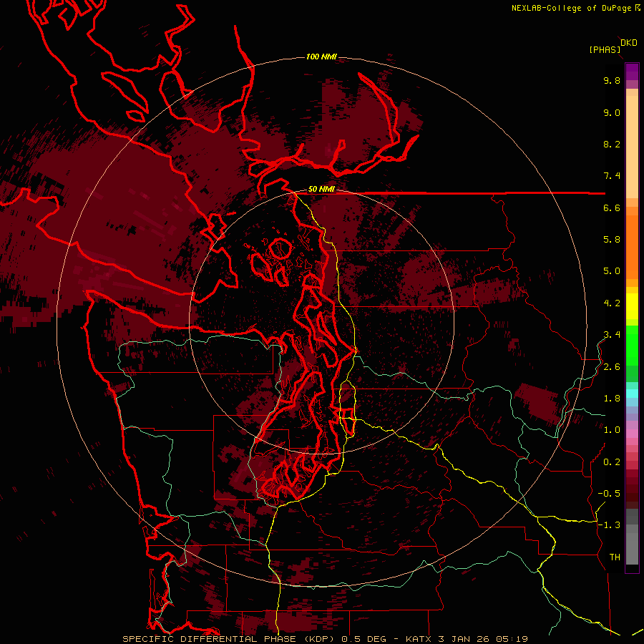Click the 7.4 legend value
Viewport: 644px width, 644px height.
point(612,176)
